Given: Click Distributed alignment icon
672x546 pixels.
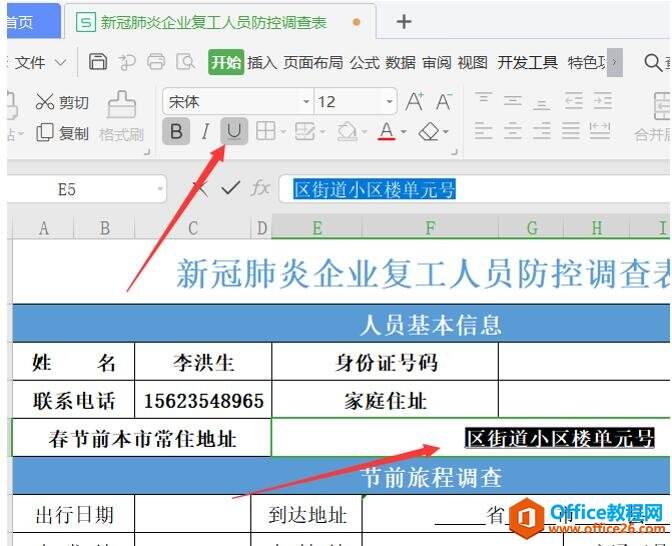Looking at the screenshot, I should pos(600,131).
